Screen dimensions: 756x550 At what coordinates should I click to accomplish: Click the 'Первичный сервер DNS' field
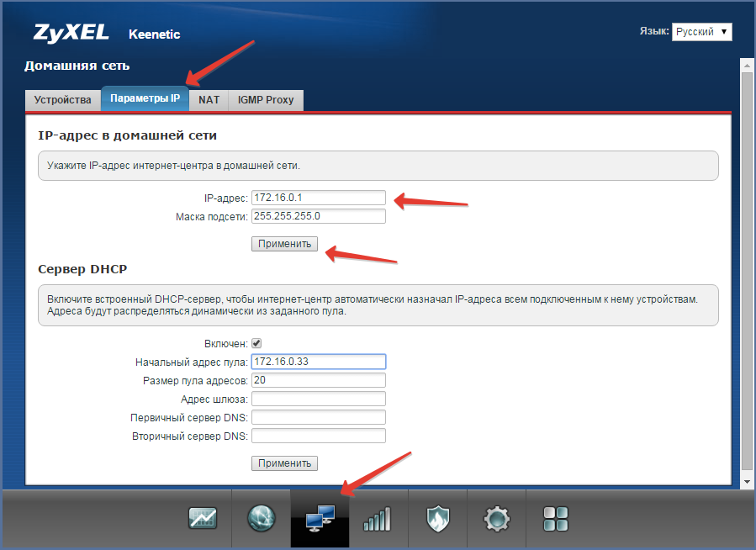pyautogui.click(x=318, y=417)
